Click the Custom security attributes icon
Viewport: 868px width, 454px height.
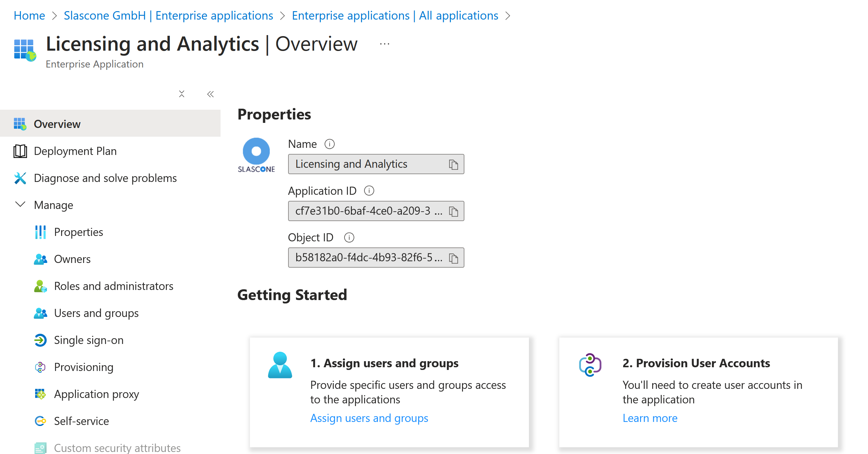(x=40, y=448)
